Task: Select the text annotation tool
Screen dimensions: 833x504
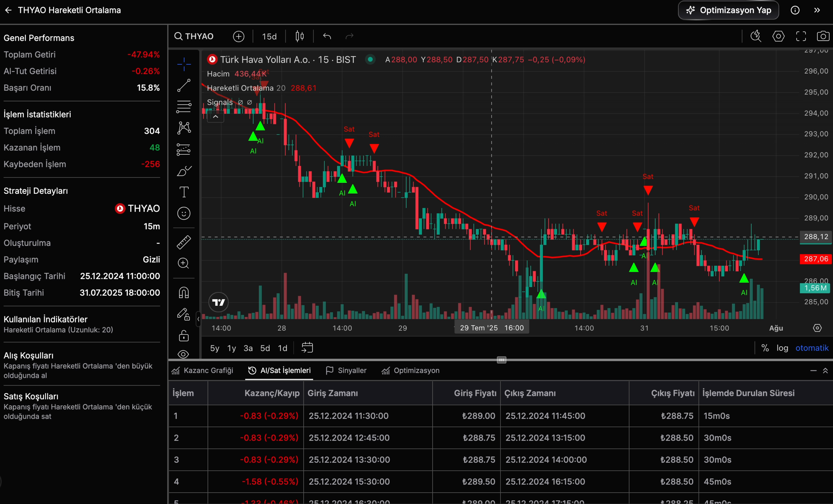Action: point(184,192)
